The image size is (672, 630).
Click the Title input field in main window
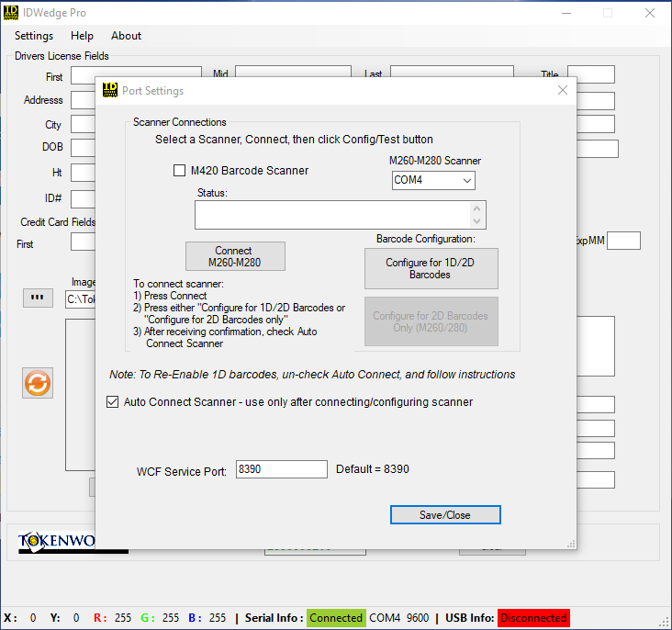[591, 74]
